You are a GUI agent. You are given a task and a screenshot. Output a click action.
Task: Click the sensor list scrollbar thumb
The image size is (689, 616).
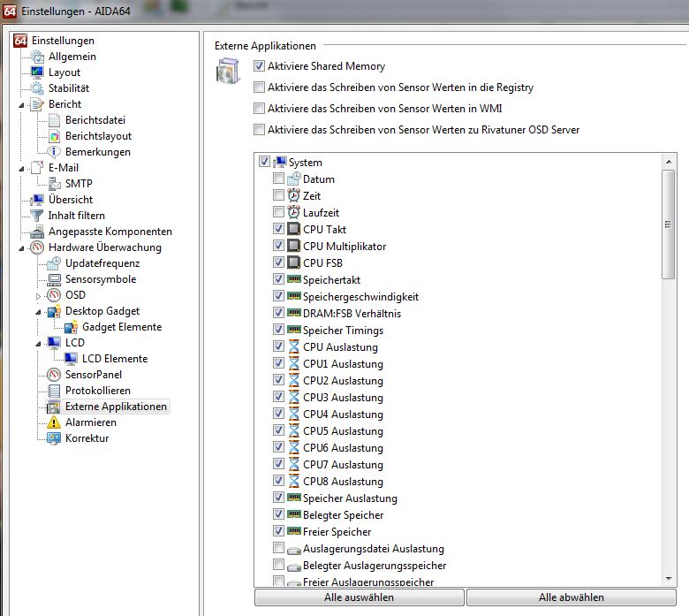point(669,224)
